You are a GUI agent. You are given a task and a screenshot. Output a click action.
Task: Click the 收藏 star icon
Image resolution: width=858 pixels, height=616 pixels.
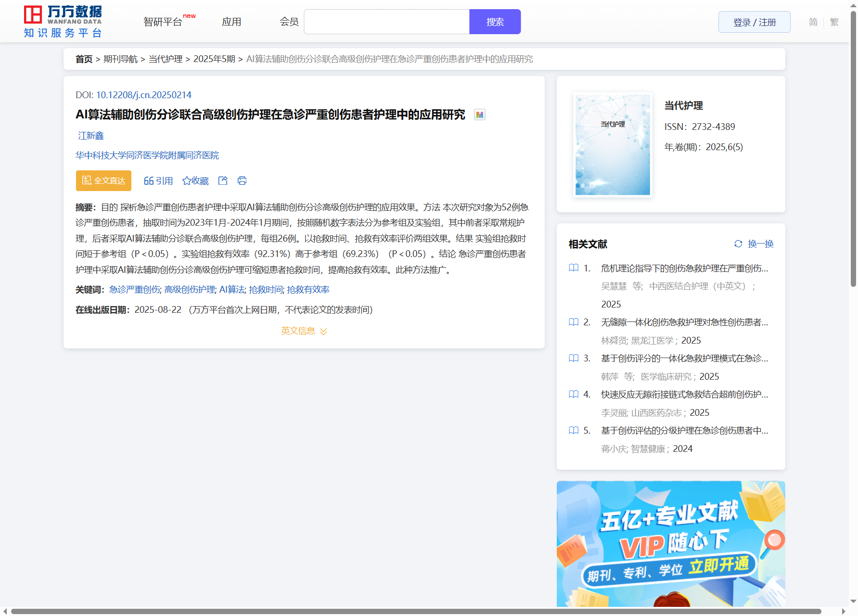point(187,181)
